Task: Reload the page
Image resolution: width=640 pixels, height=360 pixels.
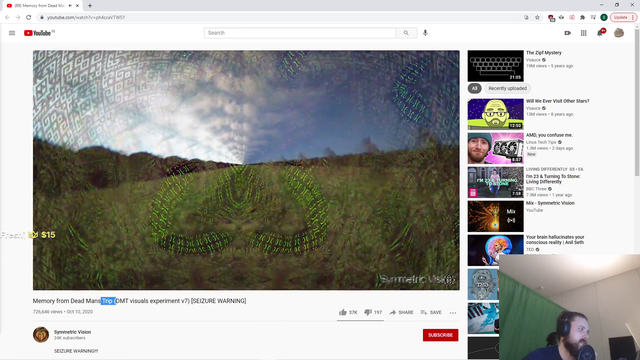Action: pos(29,18)
